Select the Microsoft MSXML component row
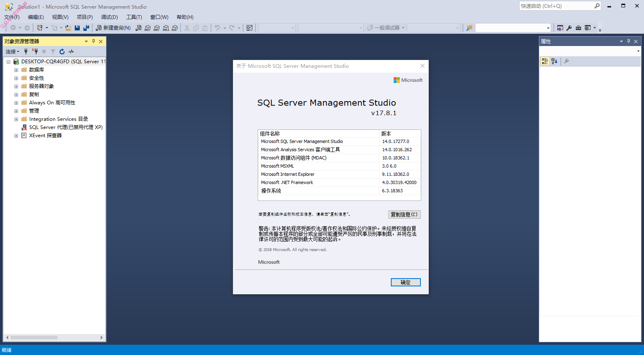Screen dimensions: 644x355 pyautogui.click(x=339, y=166)
